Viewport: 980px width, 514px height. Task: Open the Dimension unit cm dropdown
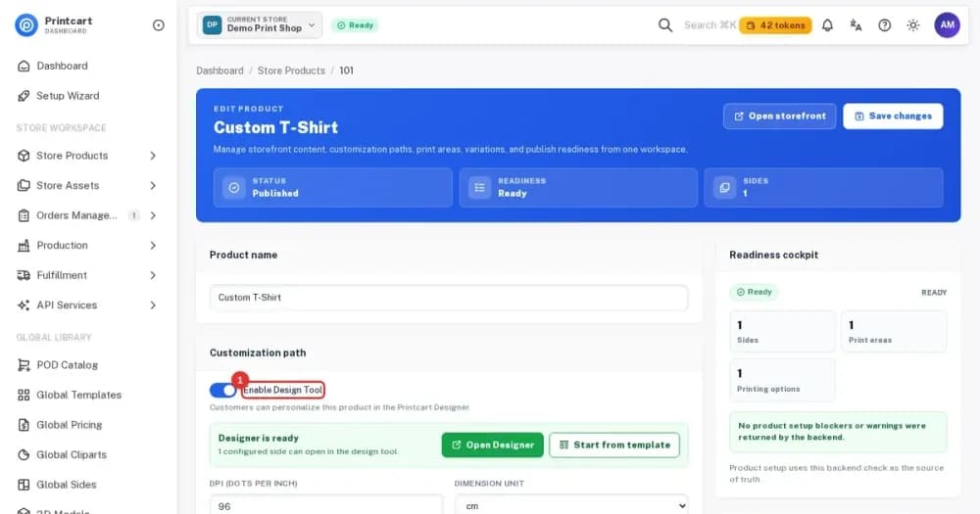571,504
